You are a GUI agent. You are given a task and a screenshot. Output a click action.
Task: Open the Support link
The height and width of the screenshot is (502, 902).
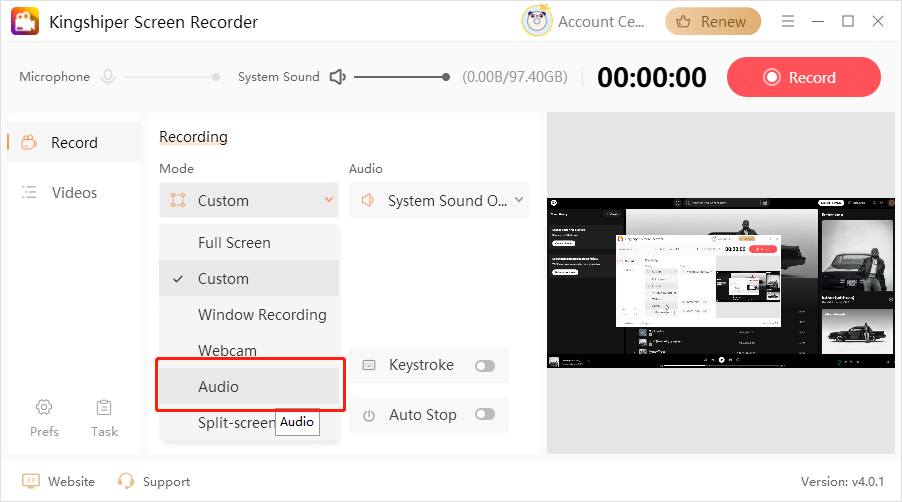pyautogui.click(x=154, y=481)
